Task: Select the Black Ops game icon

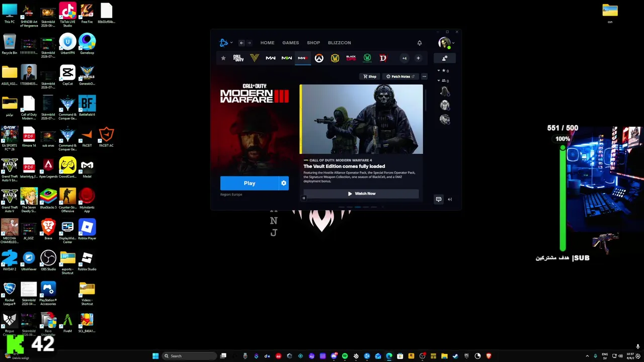Action: pyautogui.click(x=351, y=58)
